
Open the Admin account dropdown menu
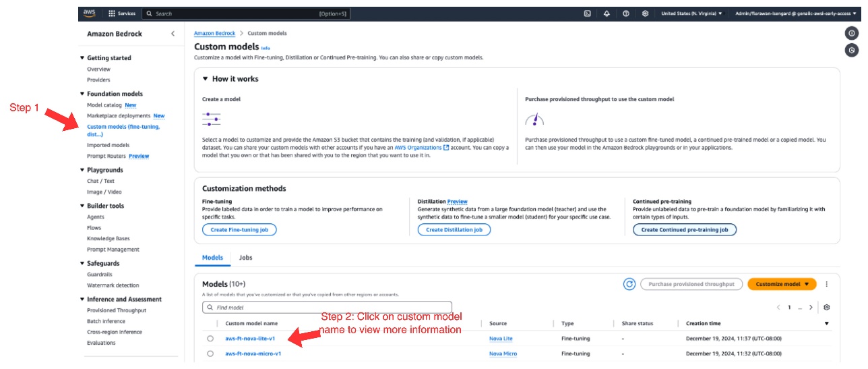click(796, 13)
